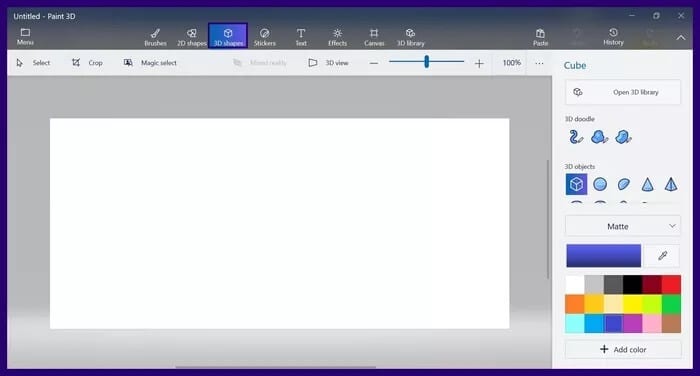Image resolution: width=700 pixels, height=376 pixels.
Task: Pick the gold color swatch
Action: (x=594, y=304)
